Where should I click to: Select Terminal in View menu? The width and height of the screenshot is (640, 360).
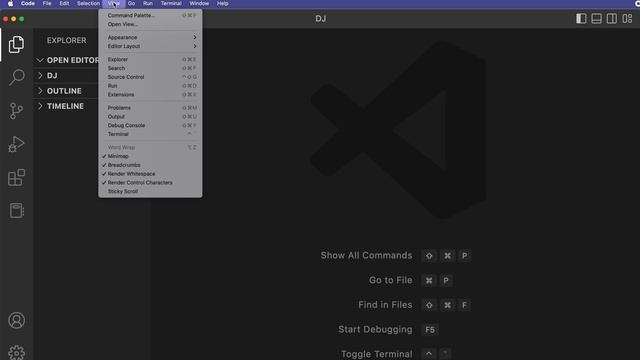coord(150,134)
